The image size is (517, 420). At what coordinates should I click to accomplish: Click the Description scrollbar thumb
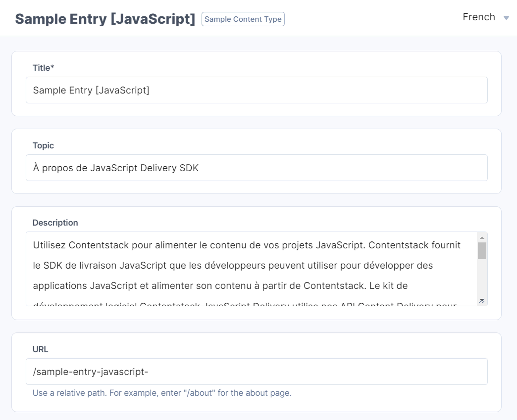click(482, 251)
